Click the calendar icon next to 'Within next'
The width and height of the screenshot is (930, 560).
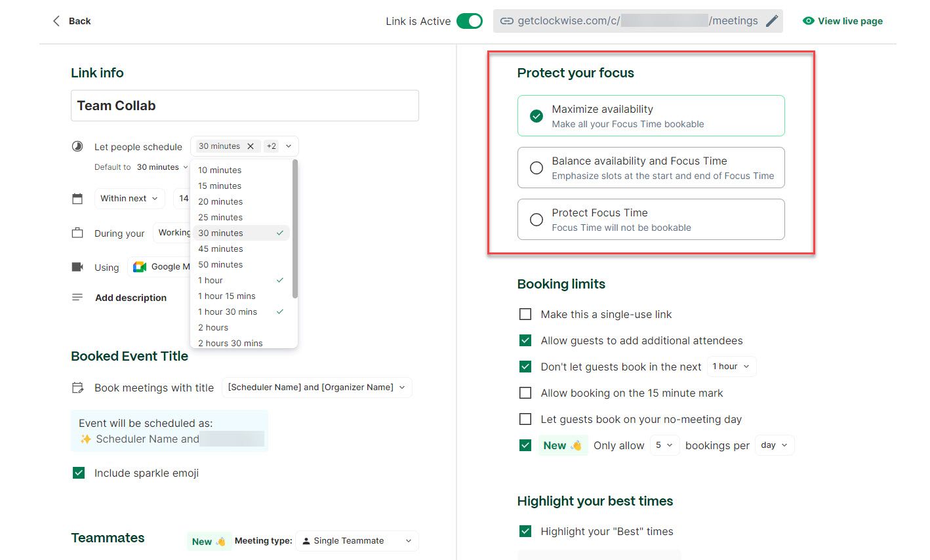point(77,197)
